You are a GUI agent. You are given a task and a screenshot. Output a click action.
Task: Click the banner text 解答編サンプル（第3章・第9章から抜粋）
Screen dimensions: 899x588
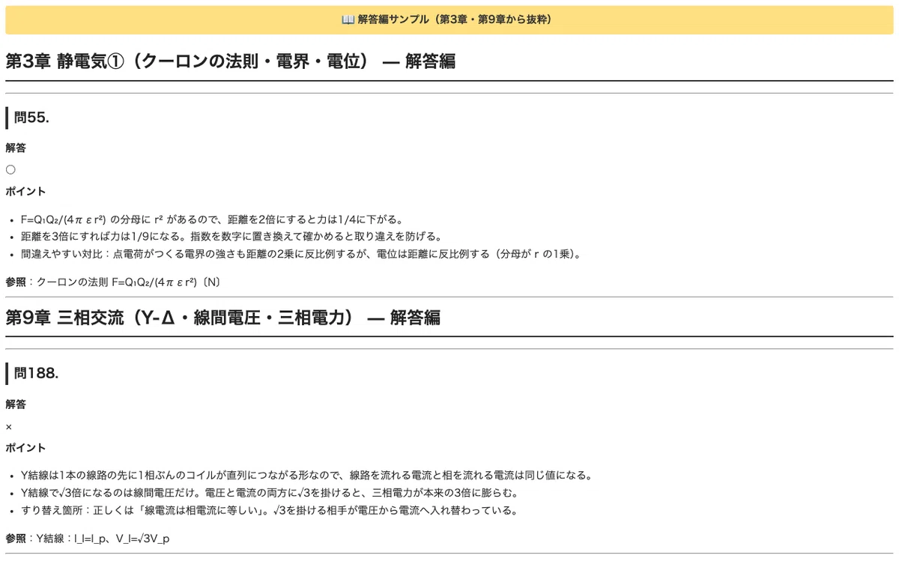(x=455, y=19)
